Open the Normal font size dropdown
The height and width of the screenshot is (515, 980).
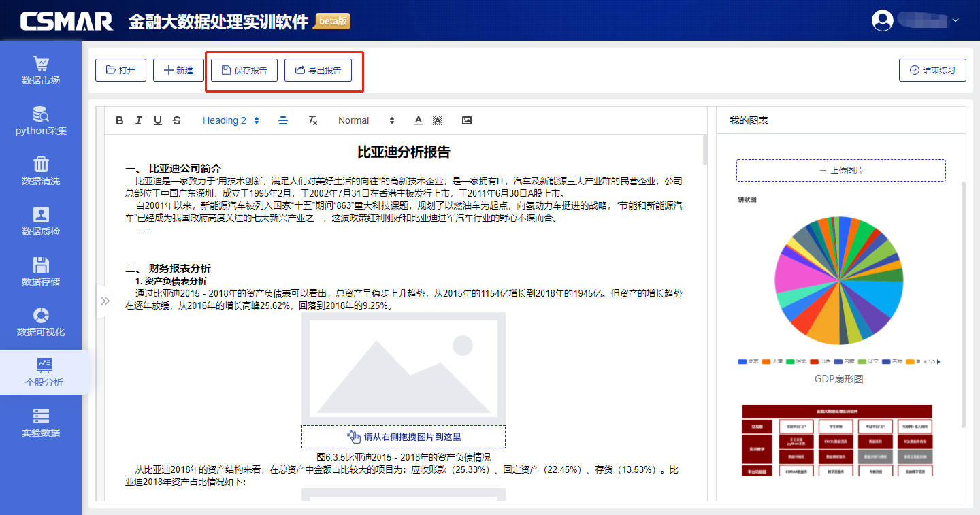pos(366,120)
